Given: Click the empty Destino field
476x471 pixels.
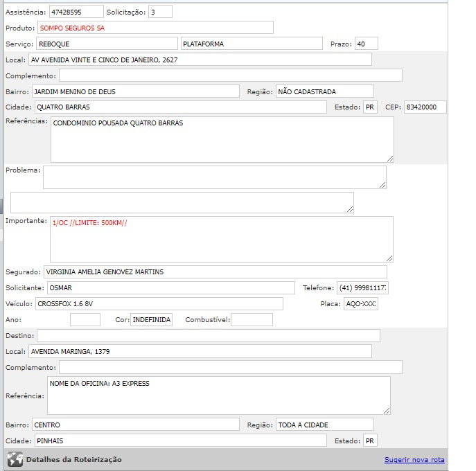Looking at the screenshot, I should pos(209,335).
